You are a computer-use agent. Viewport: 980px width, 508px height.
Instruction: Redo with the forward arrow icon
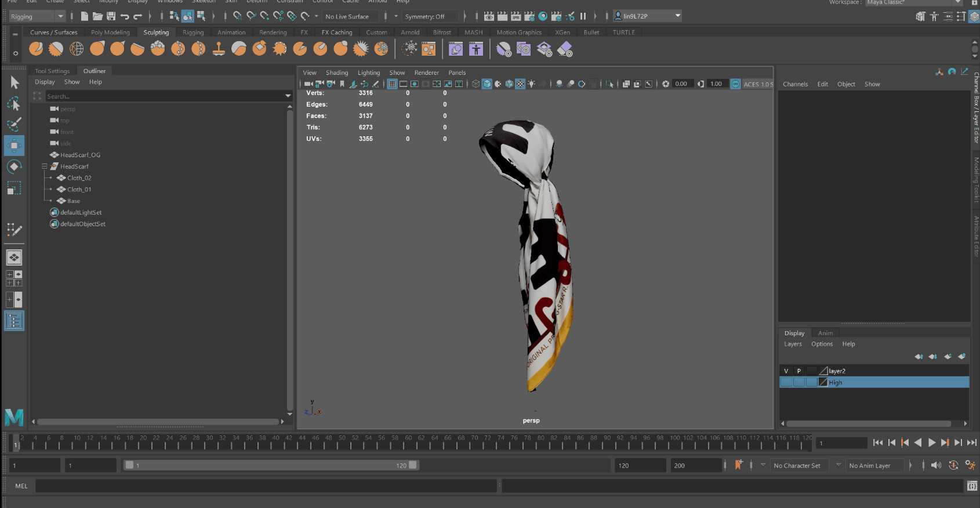(138, 16)
